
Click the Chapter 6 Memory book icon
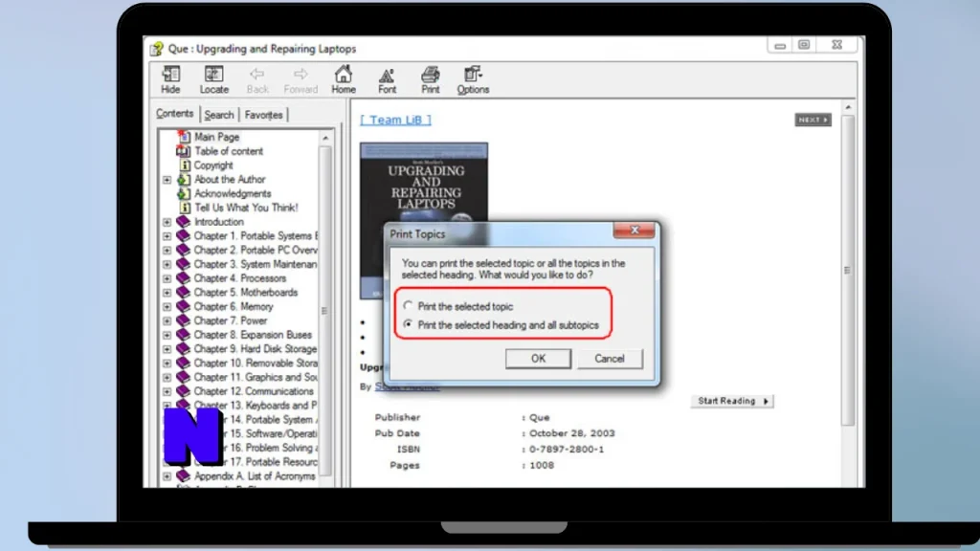pyautogui.click(x=183, y=307)
